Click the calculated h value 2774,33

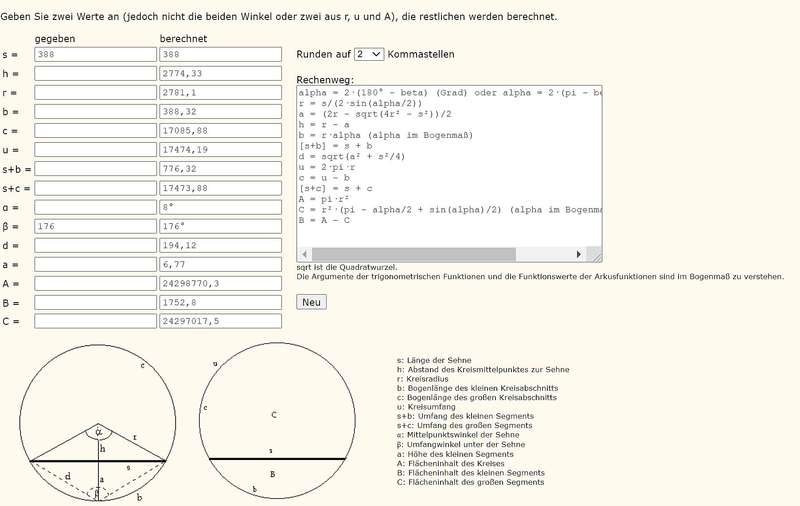220,73
